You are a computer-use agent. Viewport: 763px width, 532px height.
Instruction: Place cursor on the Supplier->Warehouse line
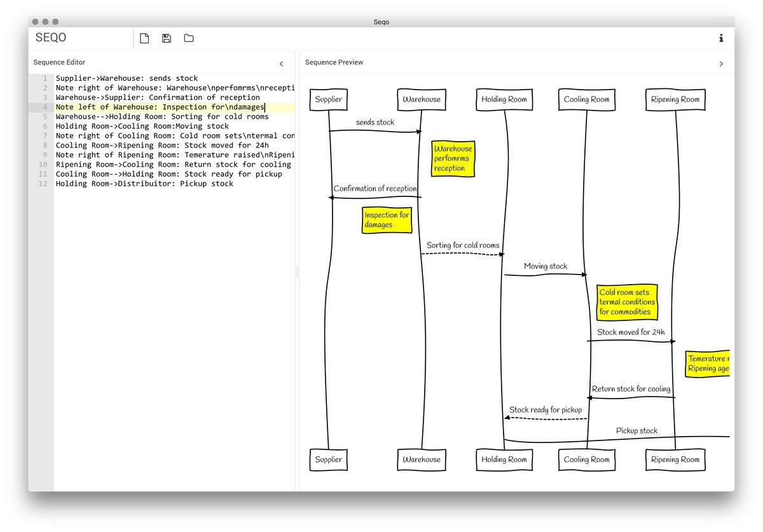[x=127, y=78]
